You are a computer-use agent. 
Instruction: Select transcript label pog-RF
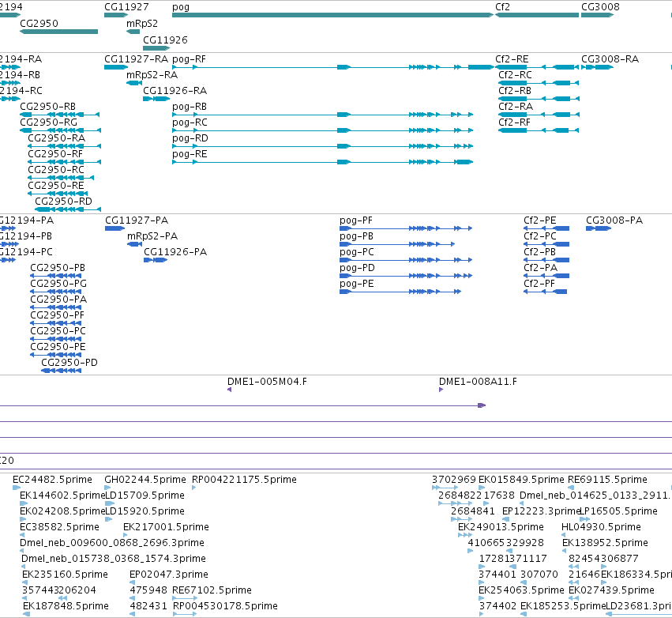(189, 59)
